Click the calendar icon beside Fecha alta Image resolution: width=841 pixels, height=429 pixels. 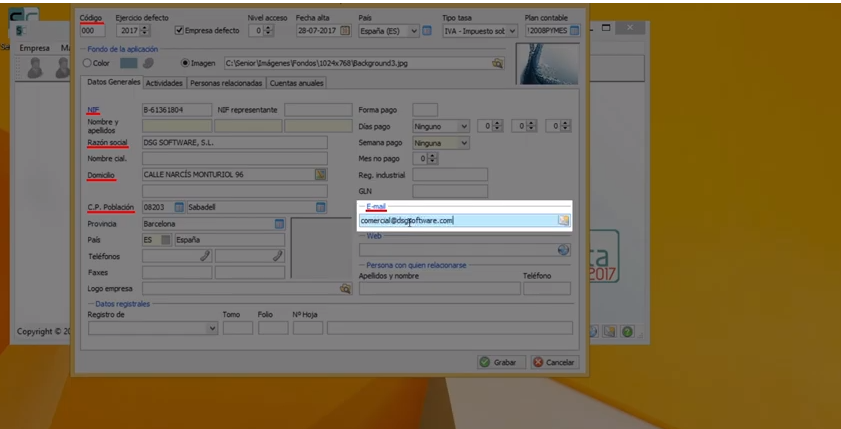click(x=343, y=31)
